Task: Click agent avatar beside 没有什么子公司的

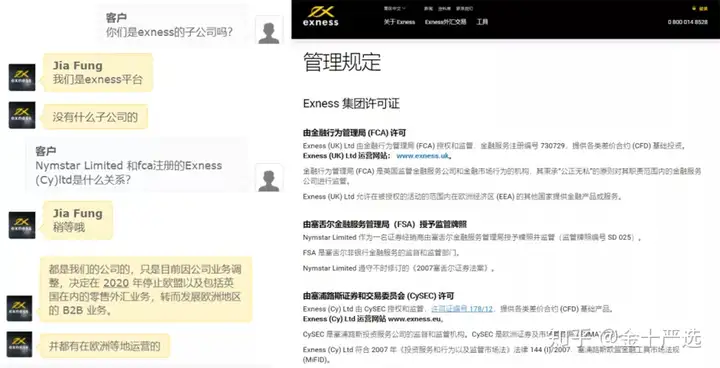Action: 22,115
